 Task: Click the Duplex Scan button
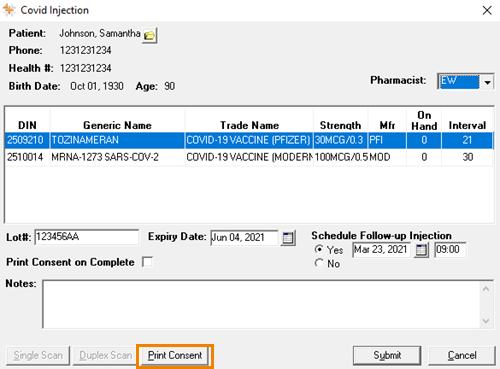tap(105, 355)
